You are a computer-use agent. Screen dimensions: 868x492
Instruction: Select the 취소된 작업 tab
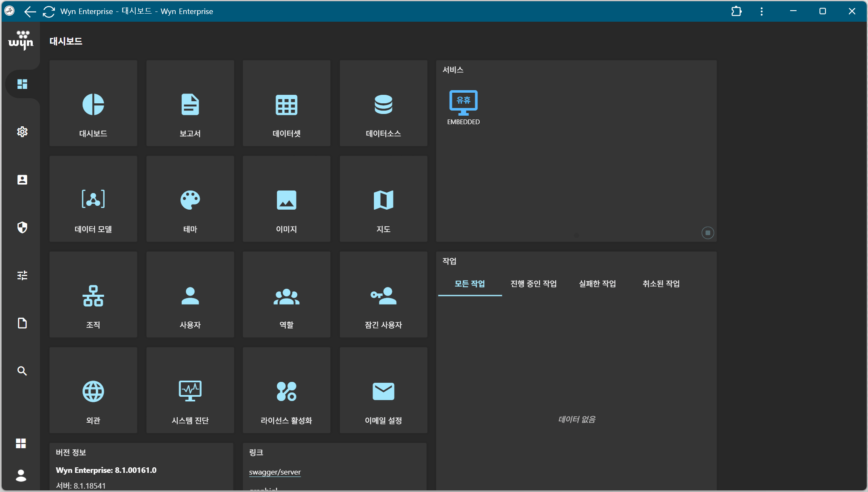point(660,284)
